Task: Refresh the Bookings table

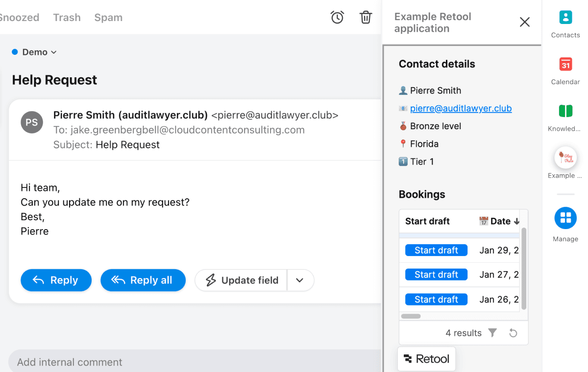Action: pyautogui.click(x=513, y=332)
